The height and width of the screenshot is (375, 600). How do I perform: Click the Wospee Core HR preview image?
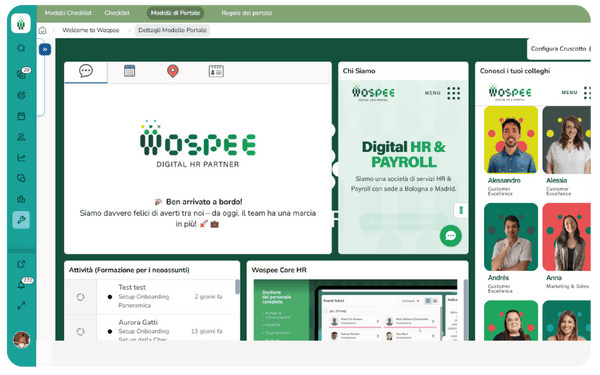tap(355, 310)
